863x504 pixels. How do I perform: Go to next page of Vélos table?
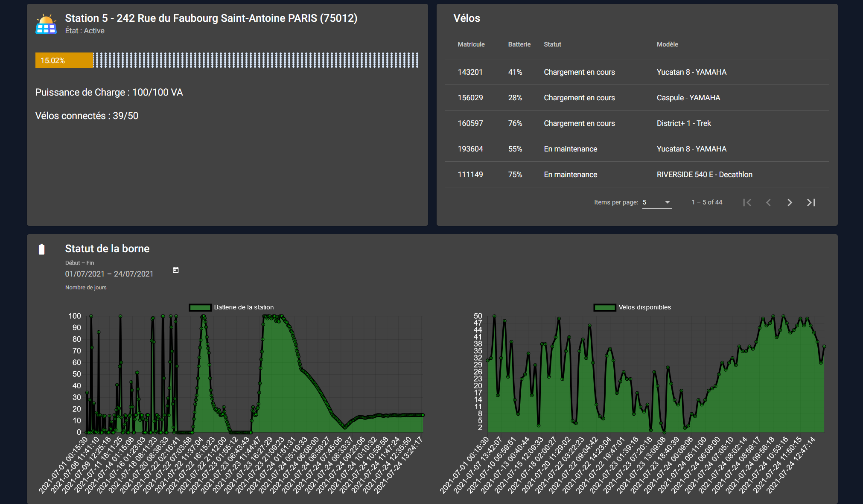[790, 203]
